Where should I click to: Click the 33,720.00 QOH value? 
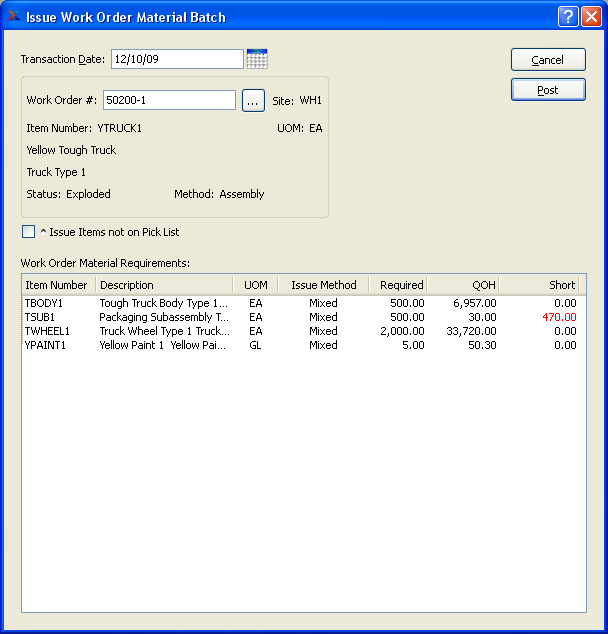coord(471,331)
